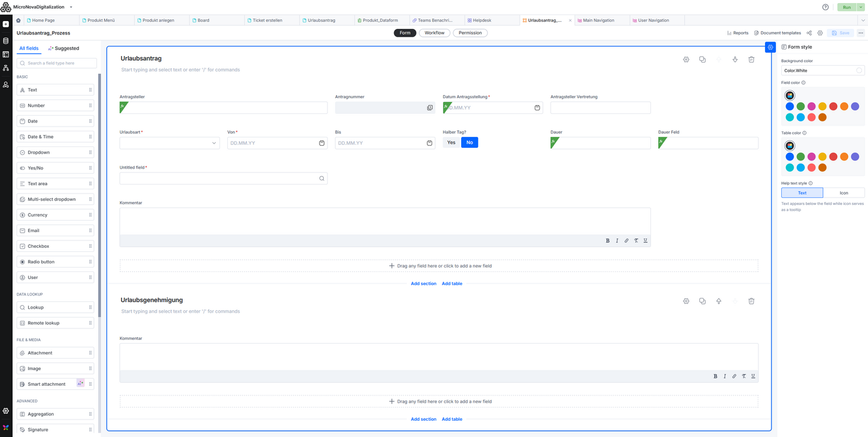This screenshot has width=868, height=437.
Task: Open settings gear at bottom of sidebar
Action: [x=6, y=411]
